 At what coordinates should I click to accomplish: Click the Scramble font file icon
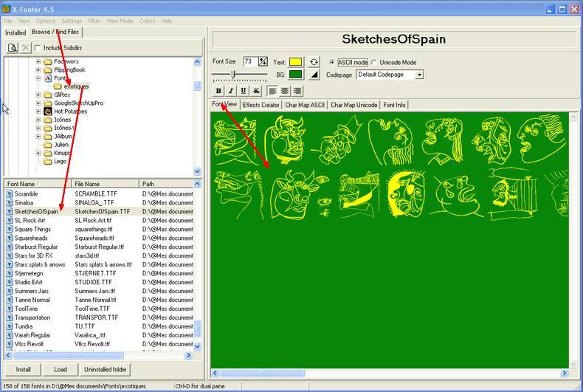(10, 193)
